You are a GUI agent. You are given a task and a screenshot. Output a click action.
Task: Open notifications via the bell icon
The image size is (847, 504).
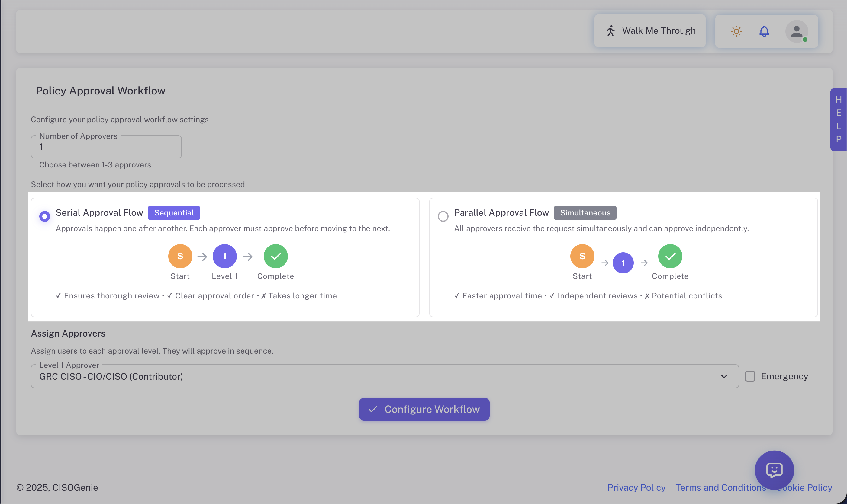click(x=764, y=31)
